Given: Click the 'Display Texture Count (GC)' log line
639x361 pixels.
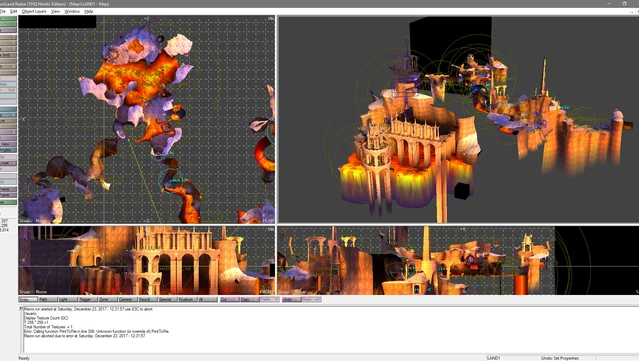Looking at the screenshot, I should [x=46, y=318].
